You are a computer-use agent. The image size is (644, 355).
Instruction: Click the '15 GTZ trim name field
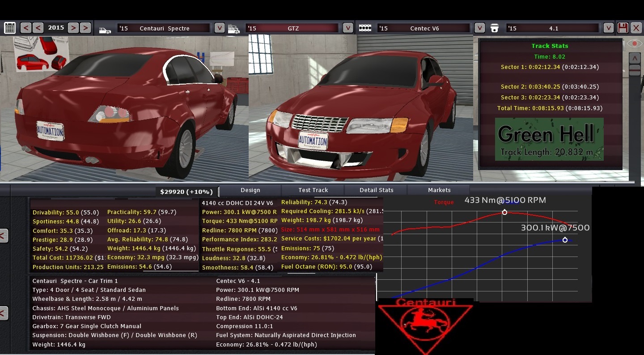tap(292, 28)
